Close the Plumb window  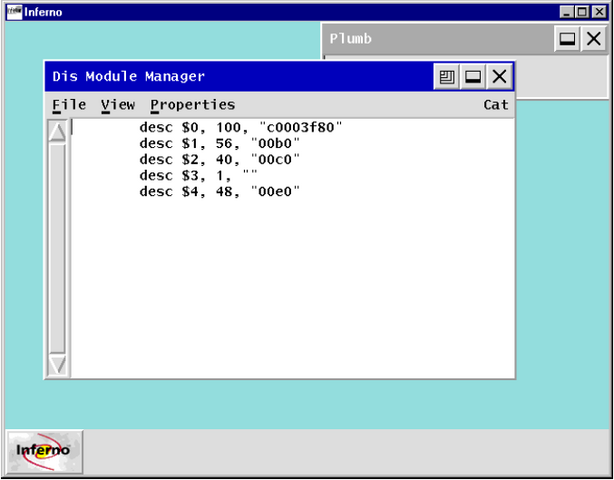click(594, 39)
